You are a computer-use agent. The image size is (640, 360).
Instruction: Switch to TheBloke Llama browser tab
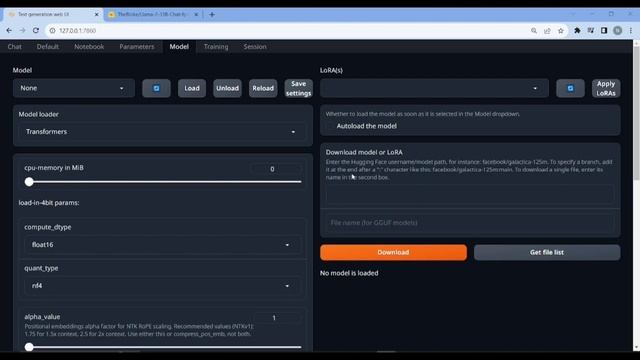click(152, 14)
